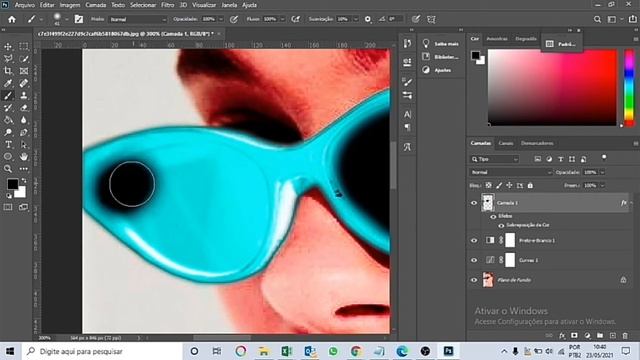Open Fluxo dropdown in options bar
Screen dimensions: 640x360
tap(282, 19)
